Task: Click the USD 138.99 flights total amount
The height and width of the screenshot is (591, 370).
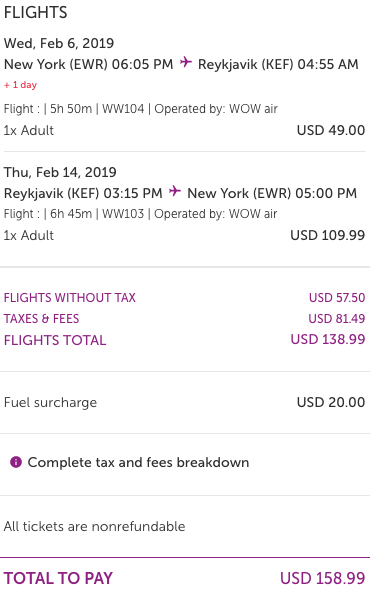Action: coord(328,339)
